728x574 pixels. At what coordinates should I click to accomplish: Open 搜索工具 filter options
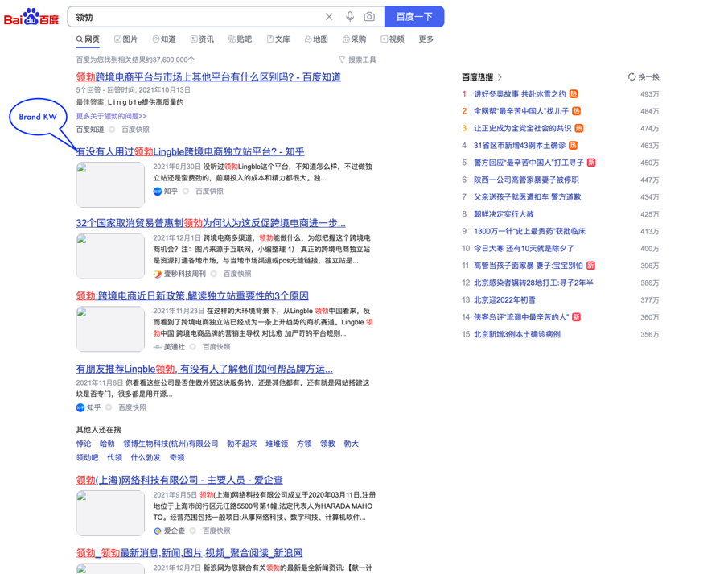point(357,60)
